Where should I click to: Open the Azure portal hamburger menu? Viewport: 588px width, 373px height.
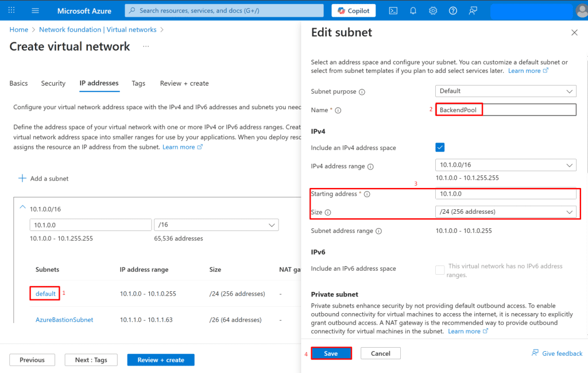point(35,10)
